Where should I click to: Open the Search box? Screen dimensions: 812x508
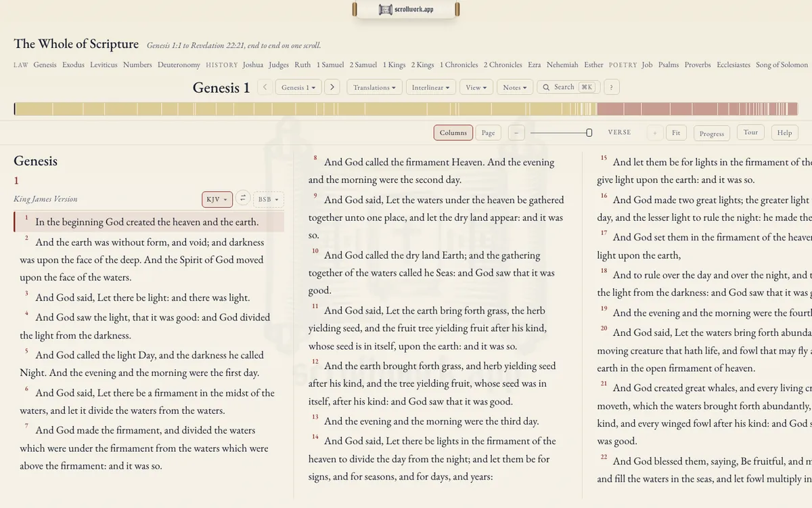click(568, 87)
